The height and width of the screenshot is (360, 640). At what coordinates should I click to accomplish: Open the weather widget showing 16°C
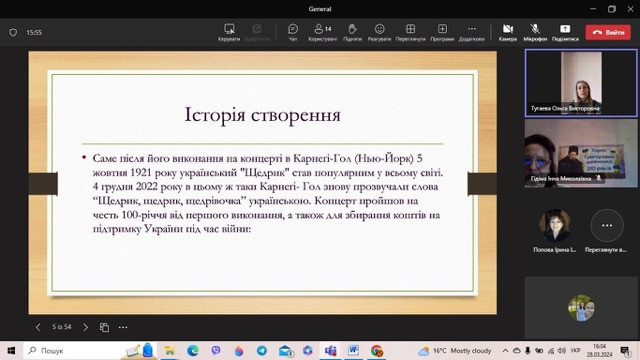pyautogui.click(x=454, y=351)
